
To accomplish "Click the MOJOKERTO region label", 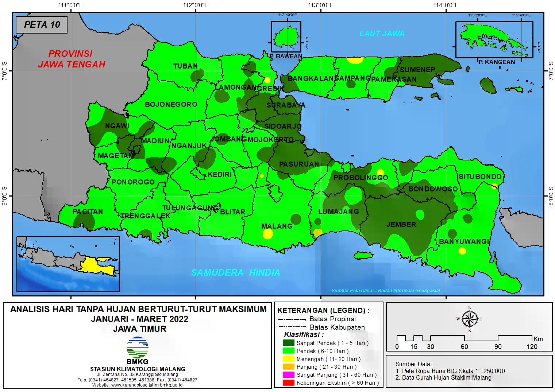I will [271, 140].
